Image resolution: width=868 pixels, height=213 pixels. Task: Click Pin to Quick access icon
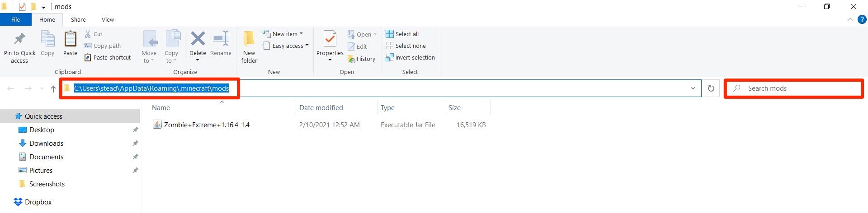(x=19, y=39)
